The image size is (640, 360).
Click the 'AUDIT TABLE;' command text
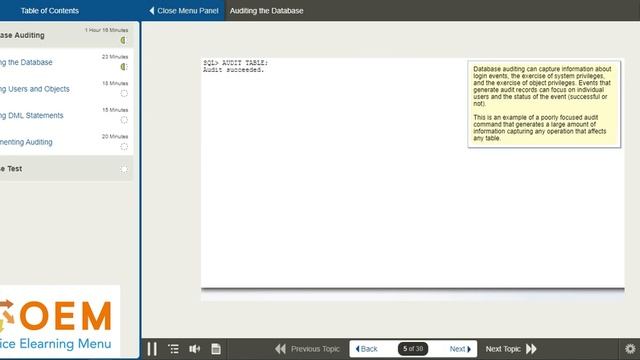(245, 63)
